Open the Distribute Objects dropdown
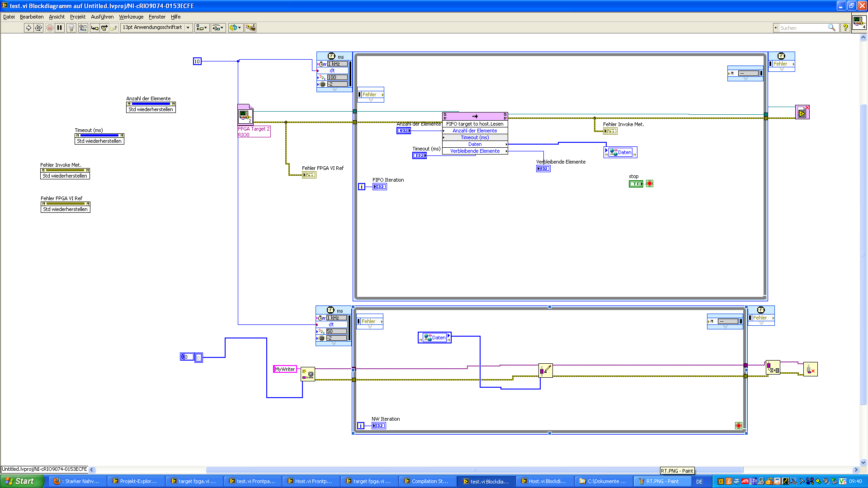This screenshot has width=868, height=488. click(218, 28)
